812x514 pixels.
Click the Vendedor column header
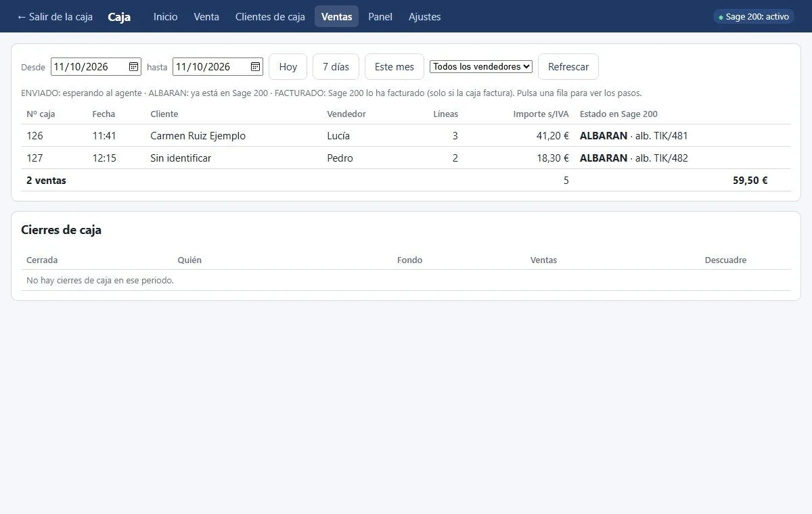coord(346,114)
